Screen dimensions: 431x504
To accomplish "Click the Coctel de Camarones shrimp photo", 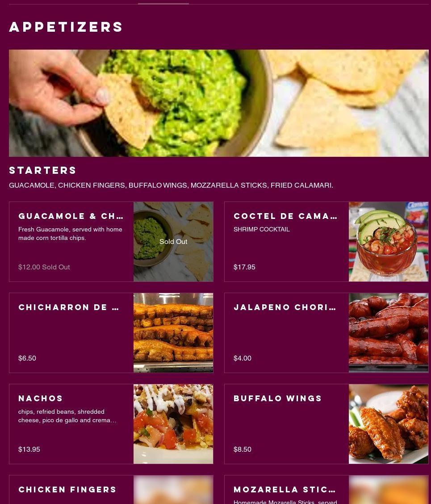I will (x=388, y=242).
